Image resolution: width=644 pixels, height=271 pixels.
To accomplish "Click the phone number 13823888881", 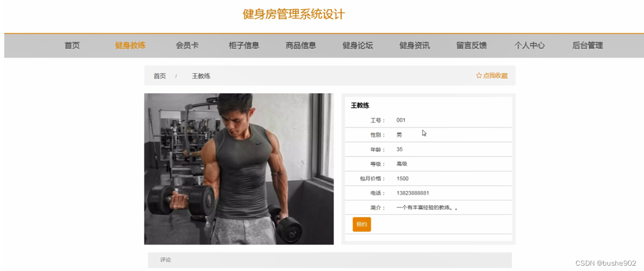I will (x=413, y=193).
